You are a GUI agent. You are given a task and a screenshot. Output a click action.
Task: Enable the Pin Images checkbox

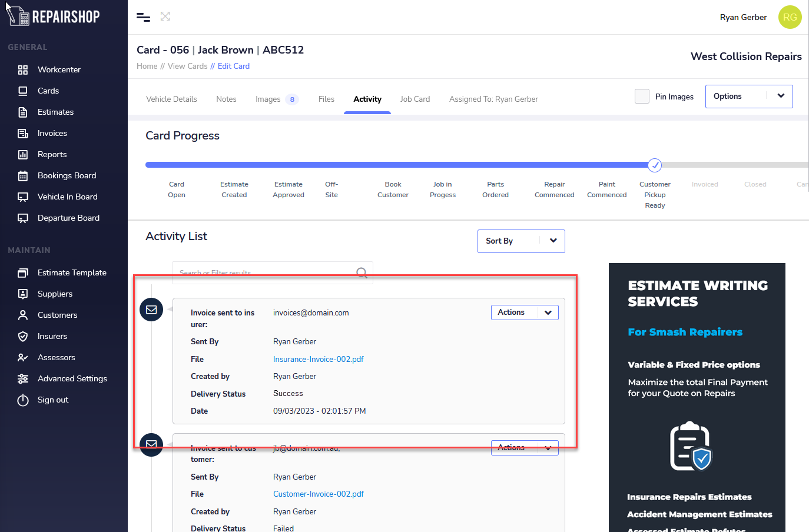[x=642, y=97]
